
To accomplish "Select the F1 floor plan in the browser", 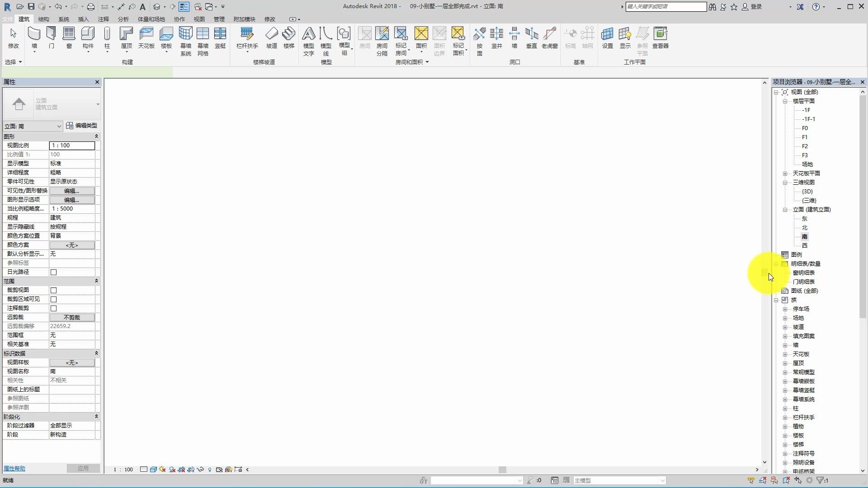I will pyautogui.click(x=805, y=137).
